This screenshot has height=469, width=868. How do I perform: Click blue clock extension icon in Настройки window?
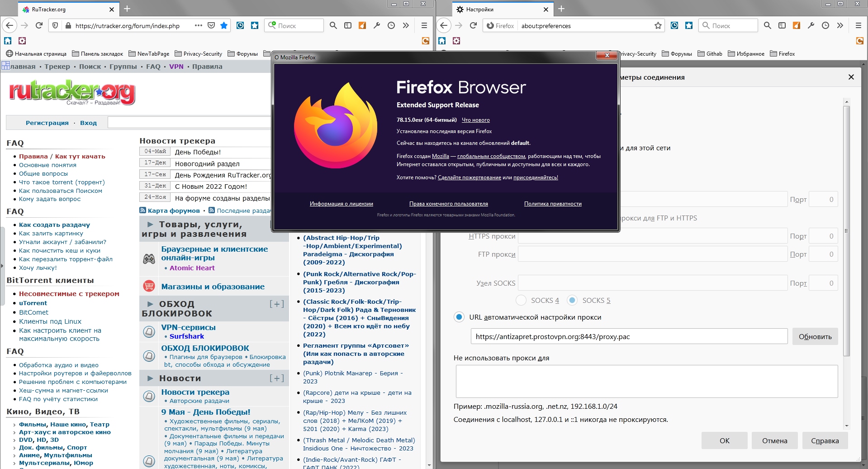pyautogui.click(x=674, y=26)
